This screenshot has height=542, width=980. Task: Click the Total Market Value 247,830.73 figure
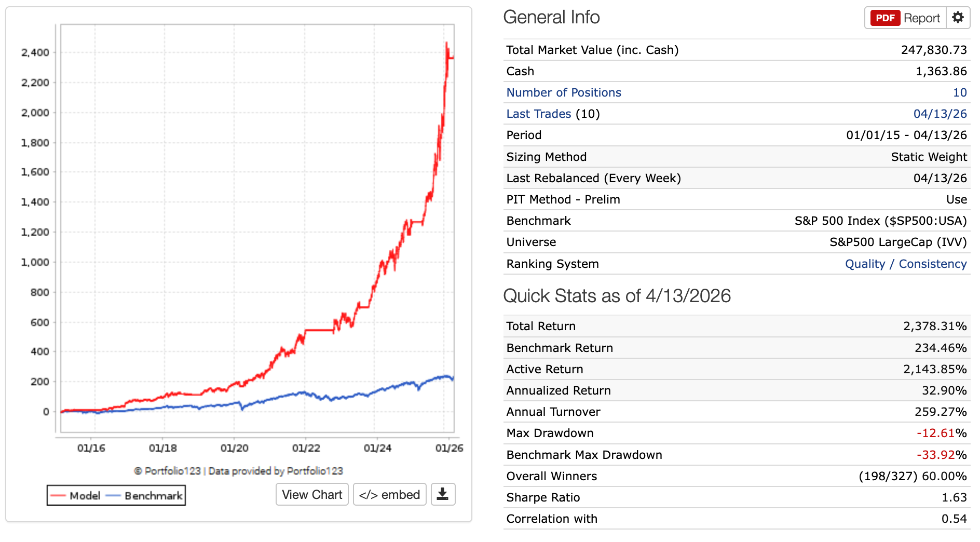(934, 50)
